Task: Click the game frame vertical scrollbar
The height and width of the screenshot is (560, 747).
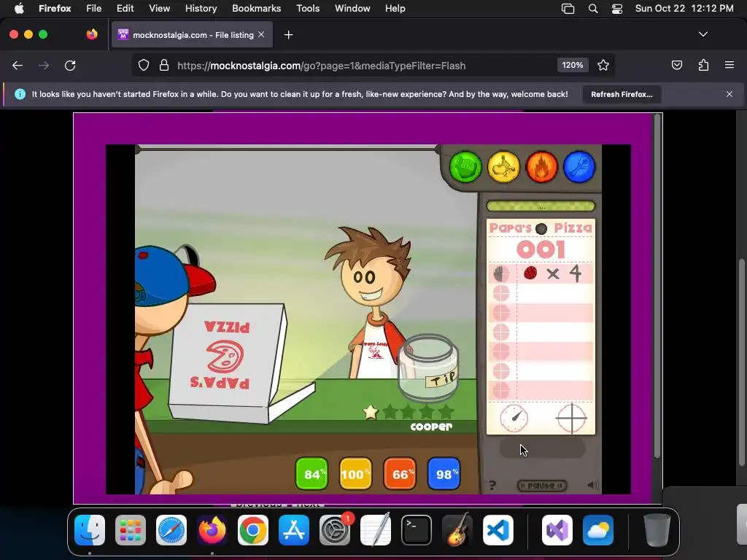Action: pyautogui.click(x=657, y=286)
